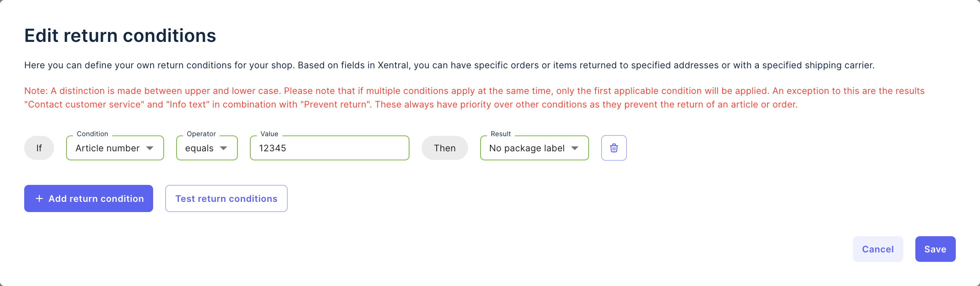The width and height of the screenshot is (980, 286).
Task: Click the red Note warning text
Action: 474,98
